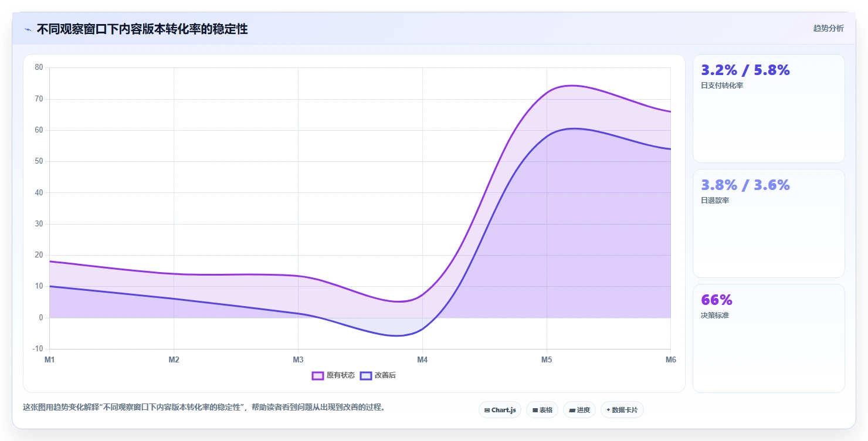
Task: Click the M5 x-axis label
Action: (x=547, y=359)
